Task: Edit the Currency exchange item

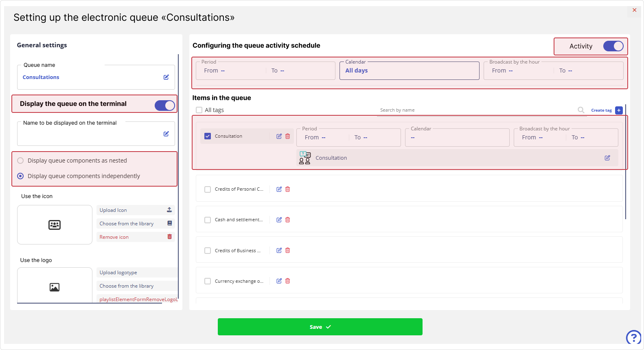Action: tap(279, 281)
